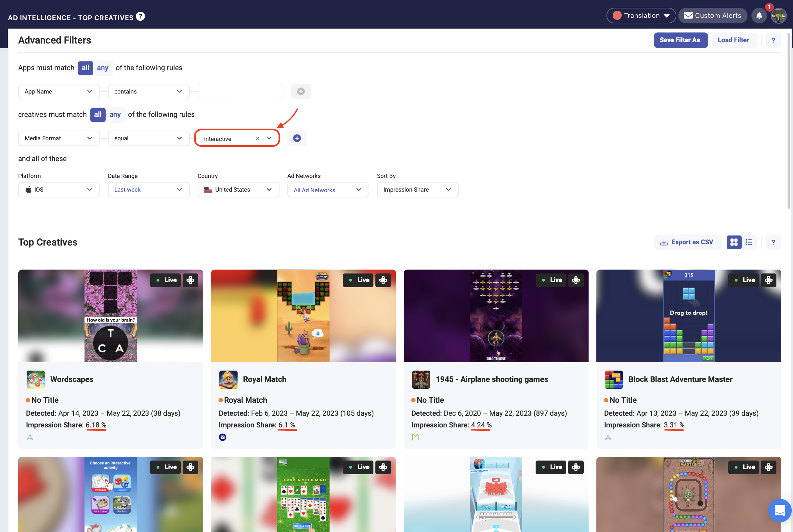Open the chat support bubble
793x532 pixels.
point(779,510)
